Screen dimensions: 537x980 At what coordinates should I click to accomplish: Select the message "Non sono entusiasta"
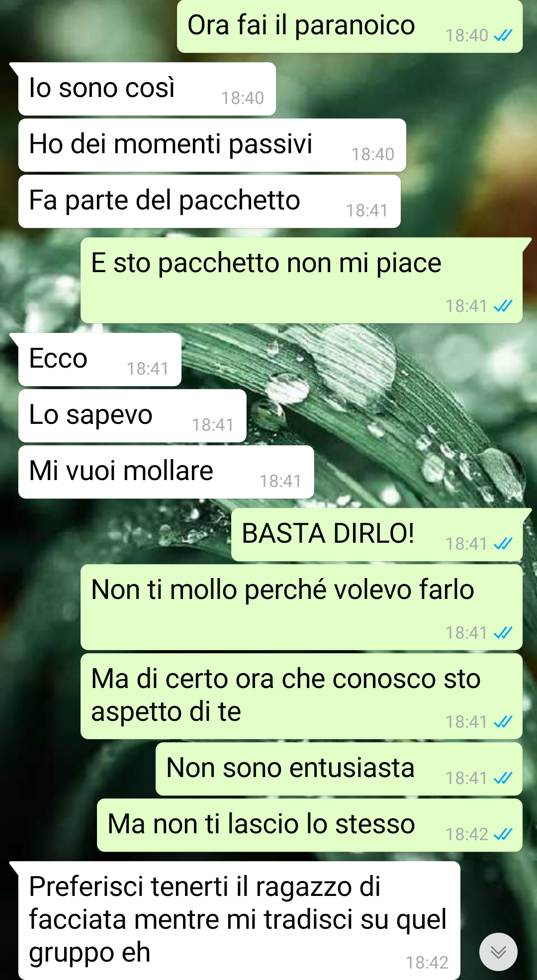339,769
